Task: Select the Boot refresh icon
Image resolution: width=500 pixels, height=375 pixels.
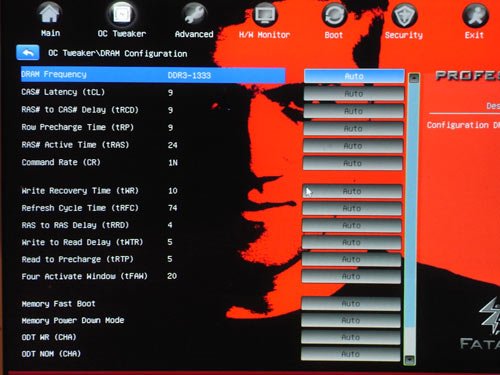Action: [334, 16]
